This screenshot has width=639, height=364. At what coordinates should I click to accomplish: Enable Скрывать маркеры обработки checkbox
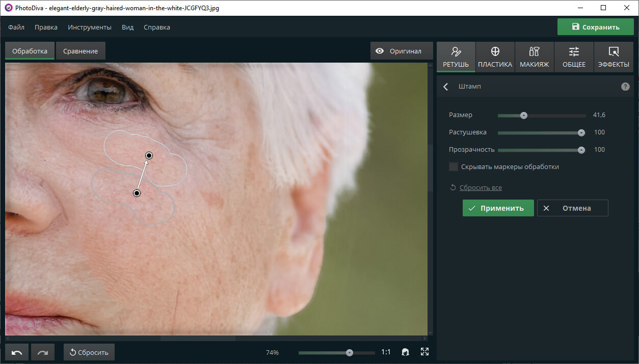(454, 166)
